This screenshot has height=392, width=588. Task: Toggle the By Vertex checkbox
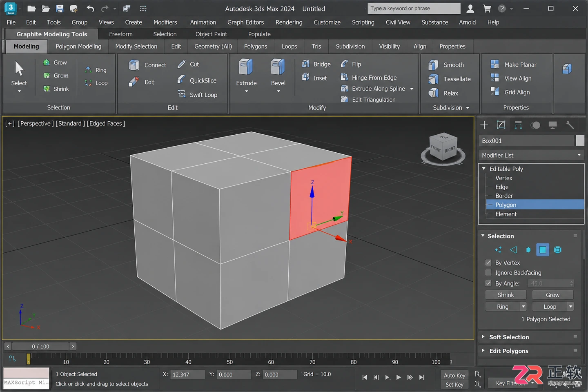pyautogui.click(x=488, y=263)
